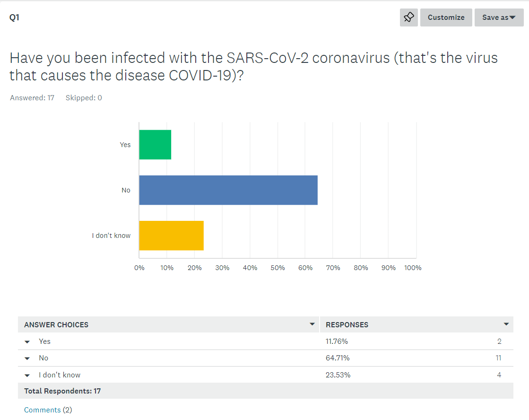Click the Responses column header
The height and width of the screenshot is (420, 529).
pos(347,325)
